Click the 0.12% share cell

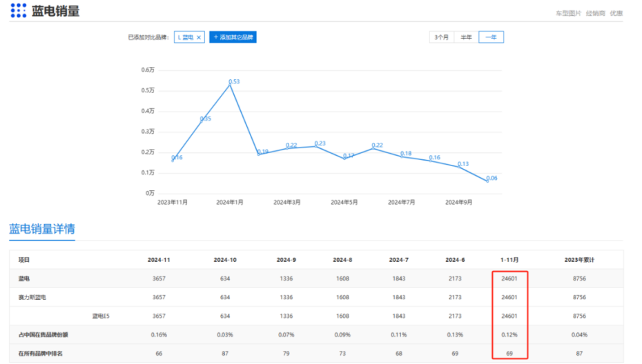tap(509, 335)
